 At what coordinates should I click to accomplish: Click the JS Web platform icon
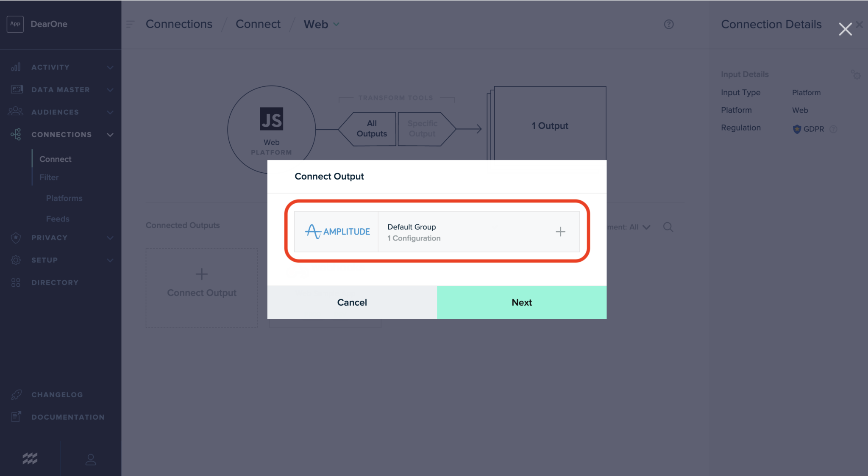click(x=271, y=119)
